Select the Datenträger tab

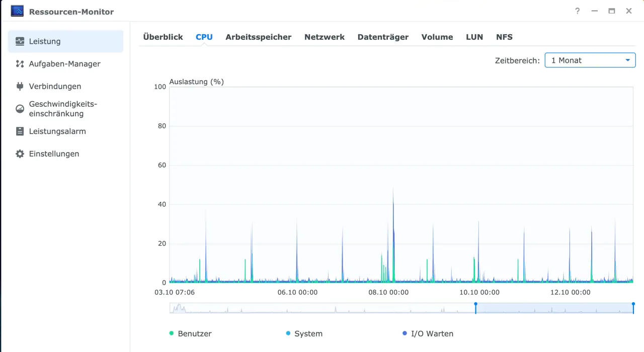click(383, 37)
